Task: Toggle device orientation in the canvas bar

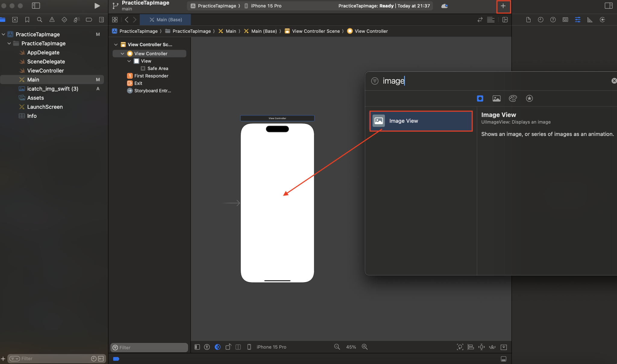Action: [x=228, y=347]
